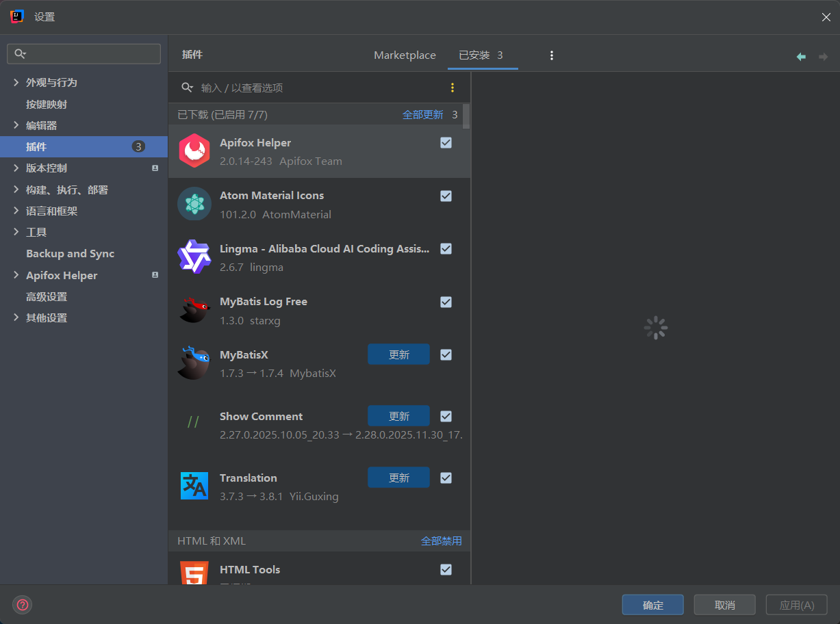The height and width of the screenshot is (624, 840).
Task: Click the project-level icon beside 版本控制
Action: 155,168
